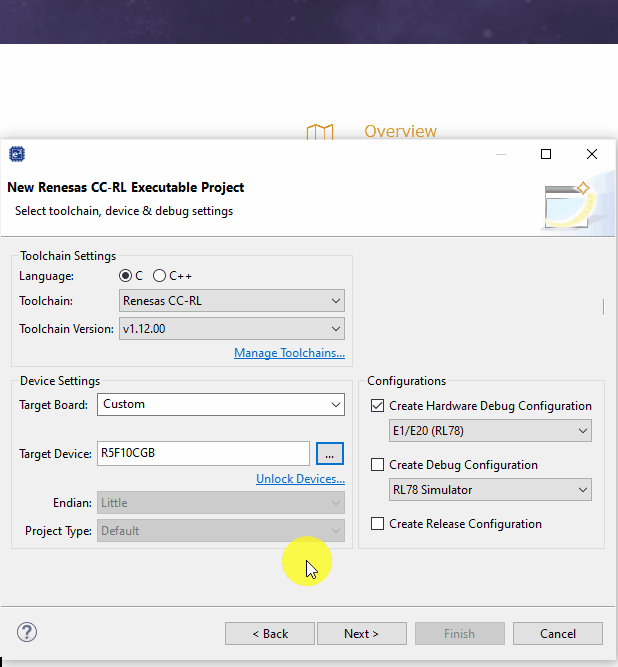Viewport: 618px width, 667px height.
Task: Select the C language radio button
Action: 126,275
